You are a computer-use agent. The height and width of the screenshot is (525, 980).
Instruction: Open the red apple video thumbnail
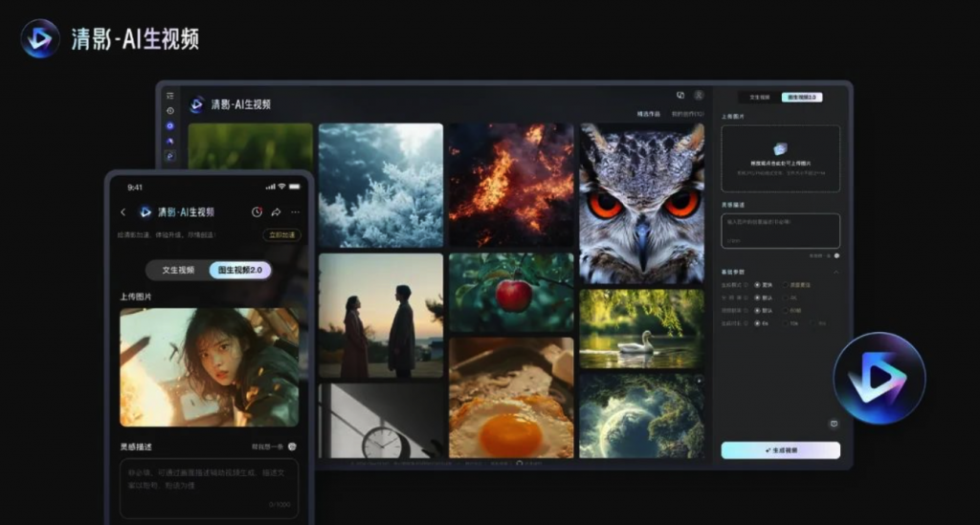pos(511,293)
